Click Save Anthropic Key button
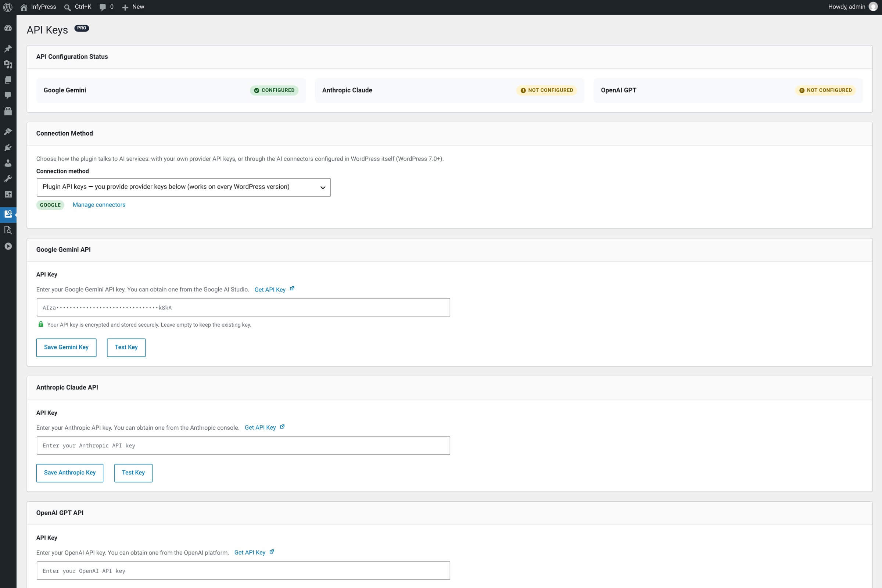The height and width of the screenshot is (588, 882). pos(70,473)
